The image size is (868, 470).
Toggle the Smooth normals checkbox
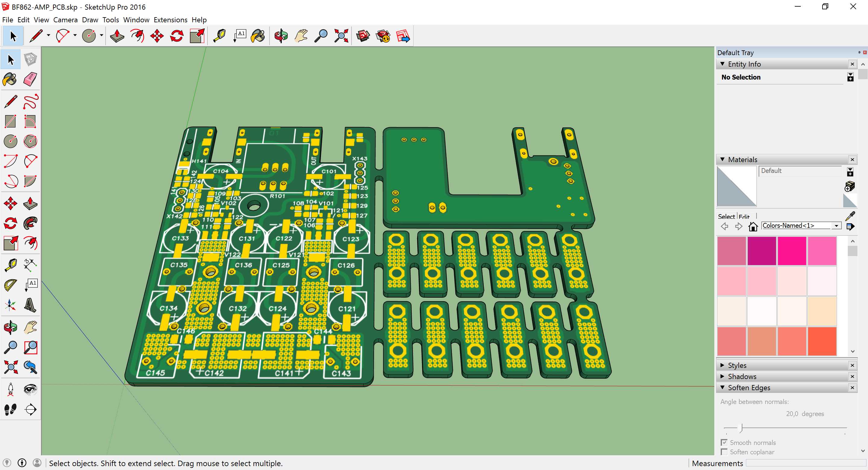pyautogui.click(x=724, y=442)
